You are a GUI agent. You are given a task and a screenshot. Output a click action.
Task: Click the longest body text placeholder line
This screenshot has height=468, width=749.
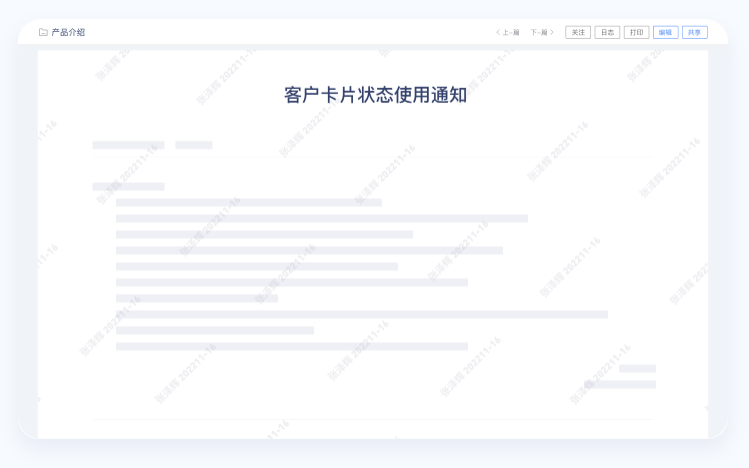[361, 314]
